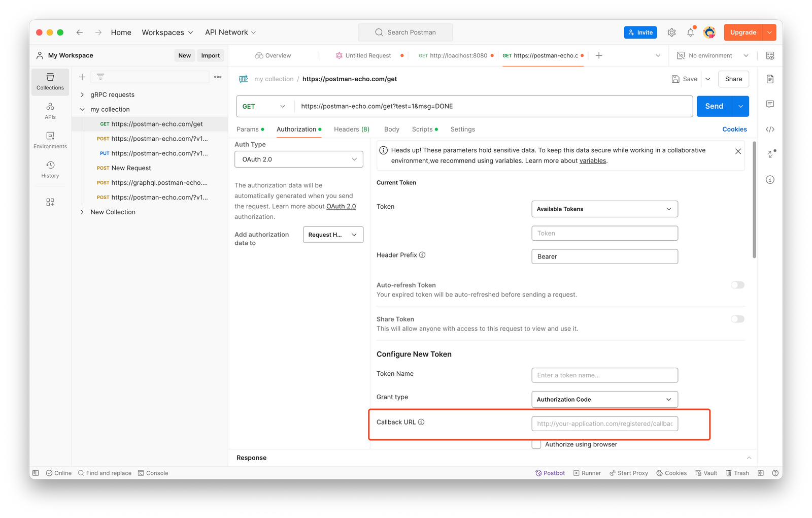Open the notifications bell

(690, 33)
